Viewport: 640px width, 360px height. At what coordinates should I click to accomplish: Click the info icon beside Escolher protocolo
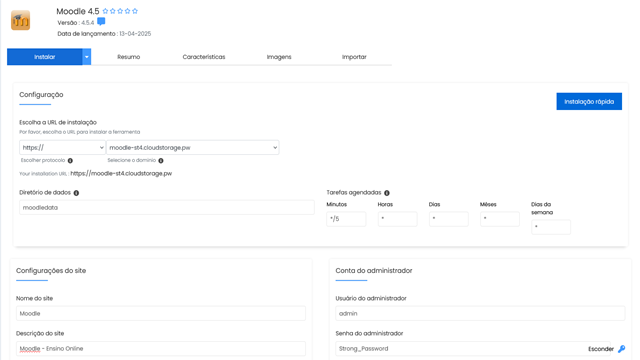[70, 161]
